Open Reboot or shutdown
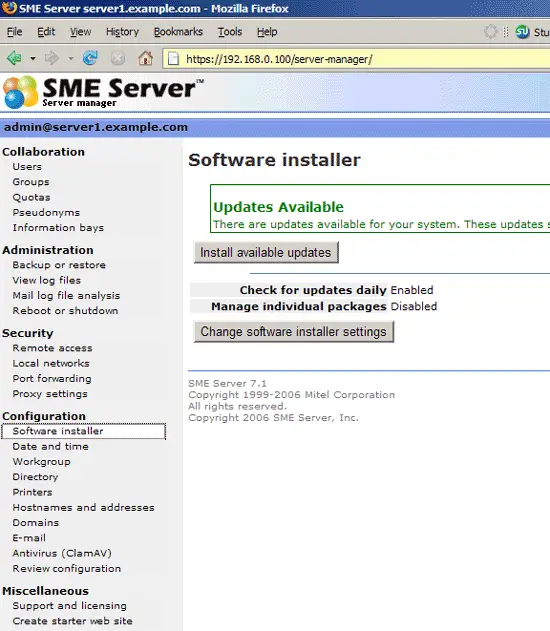 coord(65,311)
